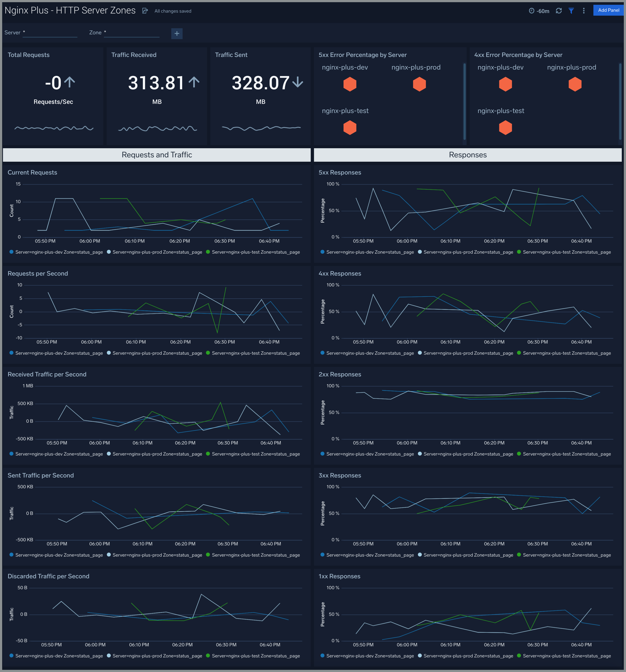
Task: Click nginx-plus-prod hexagon in 5xx Error panel
Action: coord(419,84)
